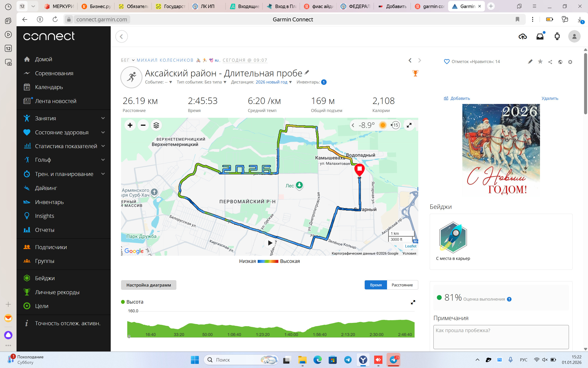
Task: Open Календарь in the sidebar
Action: [x=49, y=87]
